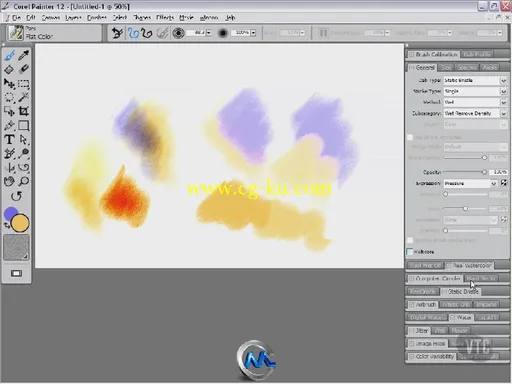Select the Rectangular Selection tool
Screen dimensions: 512x384
pos(23,83)
